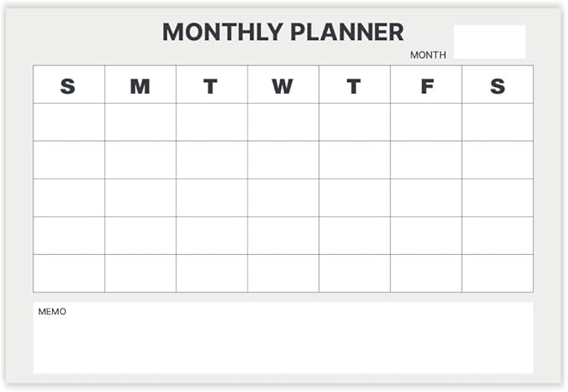The width and height of the screenshot is (568, 392).
Task: Select the Tuesday T column header
Action: pyautogui.click(x=211, y=85)
